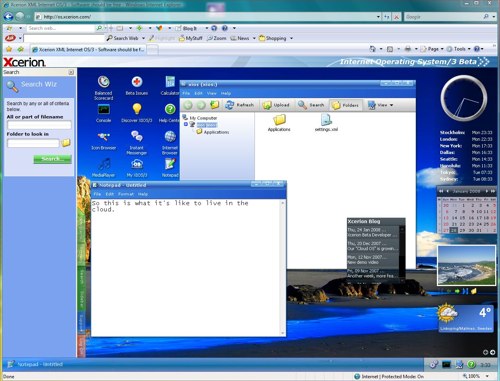500x381 pixels.
Task: Open the View dropdown in file manager
Action: pos(381,105)
